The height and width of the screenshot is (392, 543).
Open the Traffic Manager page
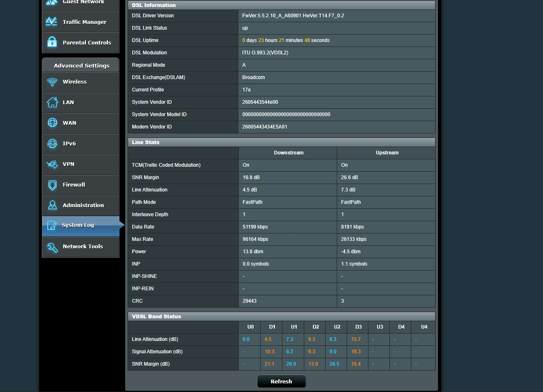coord(84,22)
